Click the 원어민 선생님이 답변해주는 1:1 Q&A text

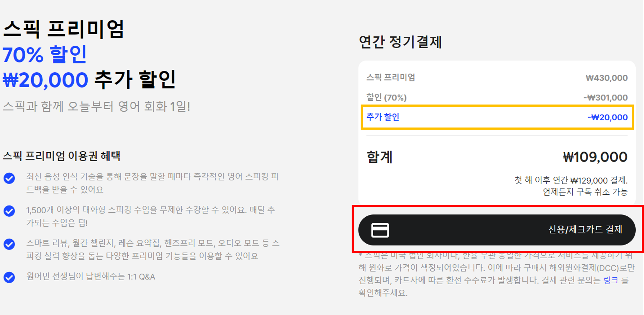tap(91, 277)
